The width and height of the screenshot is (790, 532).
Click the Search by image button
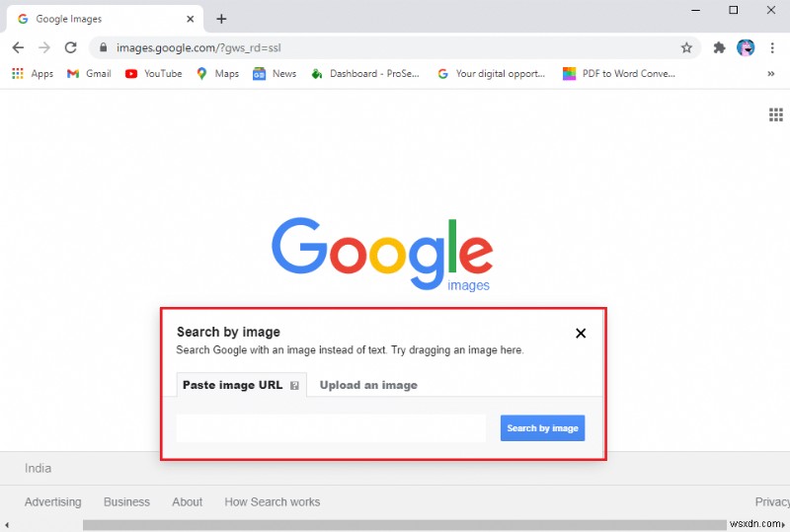point(542,428)
